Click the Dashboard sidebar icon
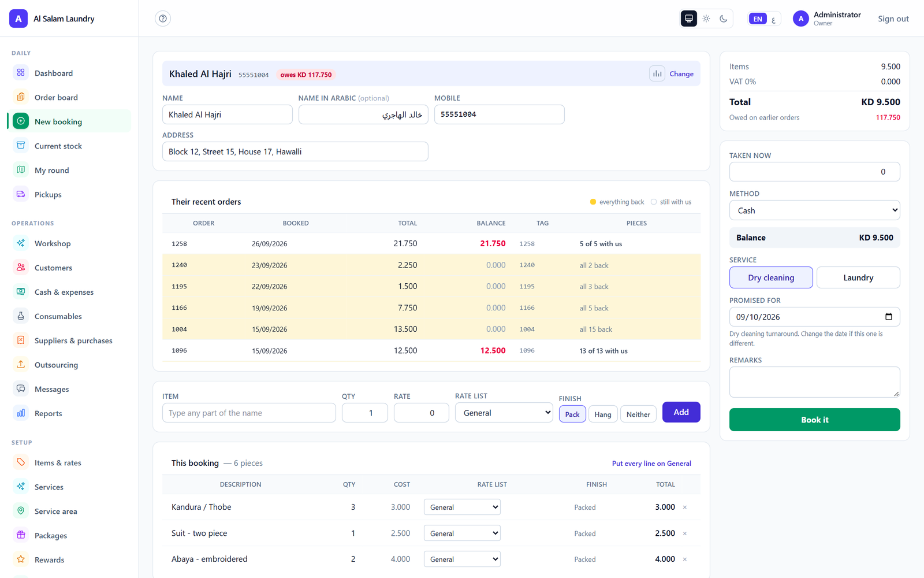Screen dimensions: 924x578 pyautogui.click(x=21, y=73)
